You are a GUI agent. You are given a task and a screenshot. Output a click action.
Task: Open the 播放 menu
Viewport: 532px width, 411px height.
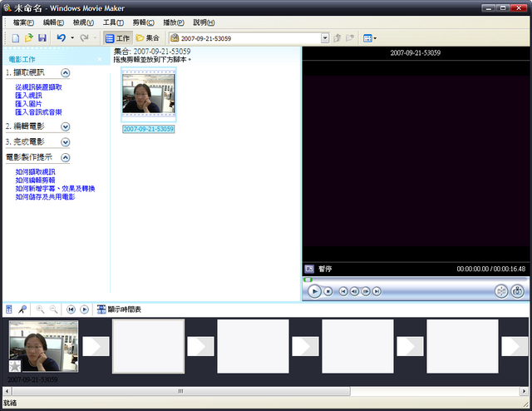[x=174, y=22]
